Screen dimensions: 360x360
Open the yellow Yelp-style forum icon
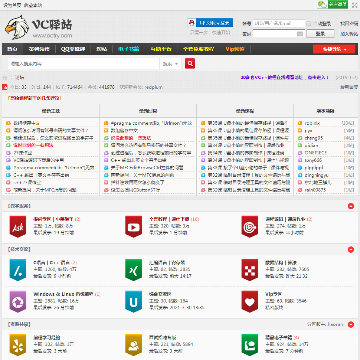click(18, 345)
